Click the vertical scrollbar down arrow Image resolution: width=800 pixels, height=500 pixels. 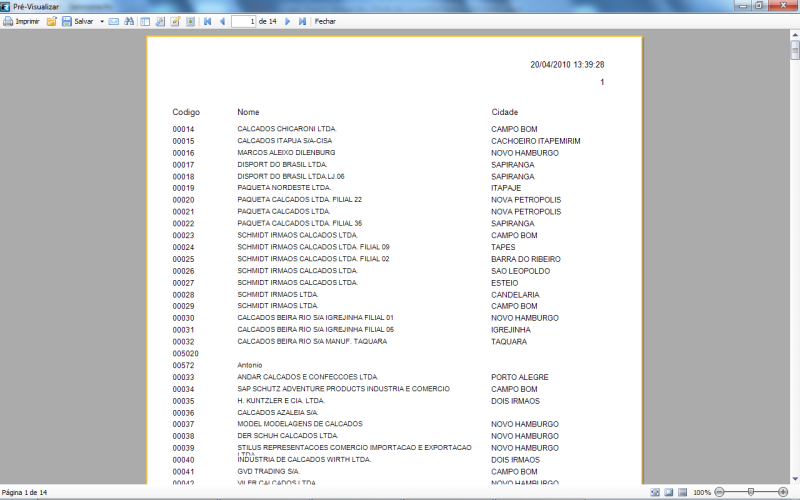(795, 479)
